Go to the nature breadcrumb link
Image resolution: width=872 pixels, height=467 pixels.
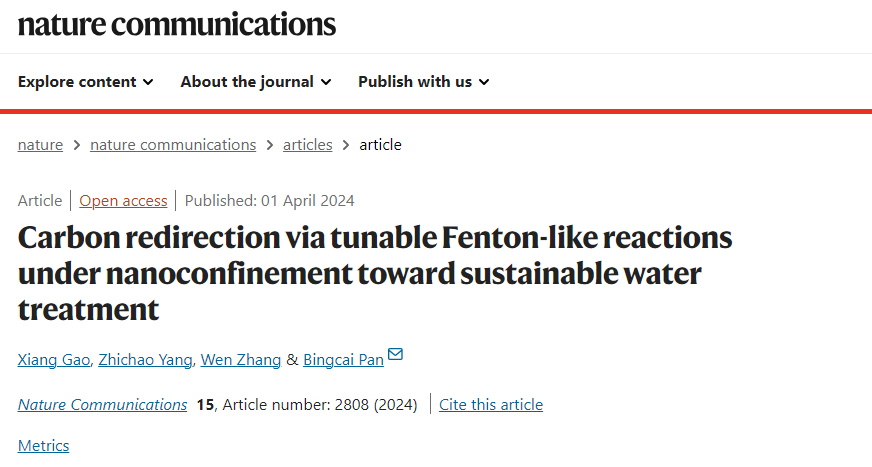coord(40,145)
